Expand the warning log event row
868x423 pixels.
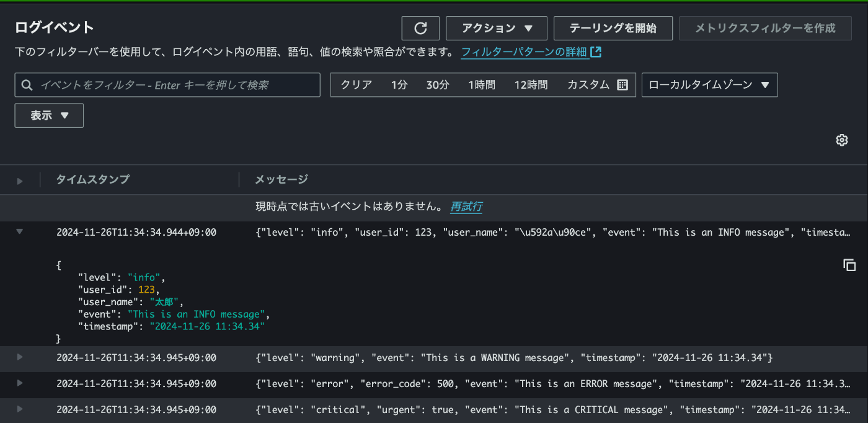[20, 357]
